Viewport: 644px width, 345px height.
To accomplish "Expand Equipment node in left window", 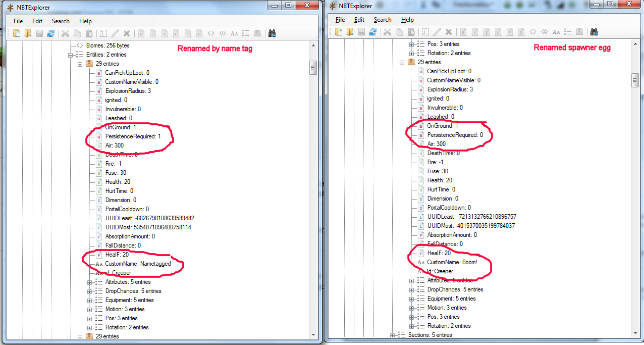I will coord(89,300).
